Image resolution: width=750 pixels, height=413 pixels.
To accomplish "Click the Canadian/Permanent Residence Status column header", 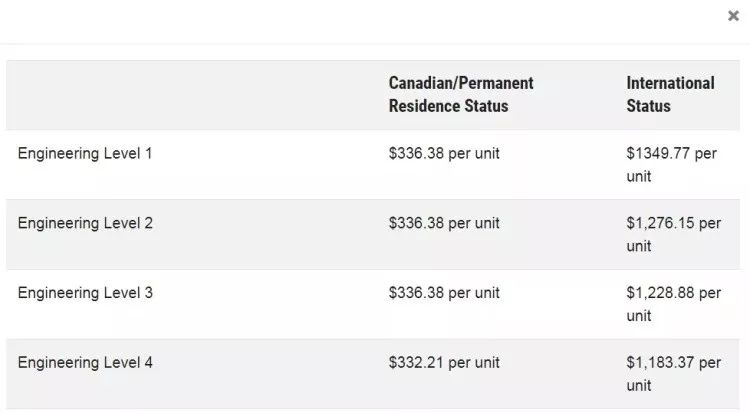I will click(x=461, y=94).
